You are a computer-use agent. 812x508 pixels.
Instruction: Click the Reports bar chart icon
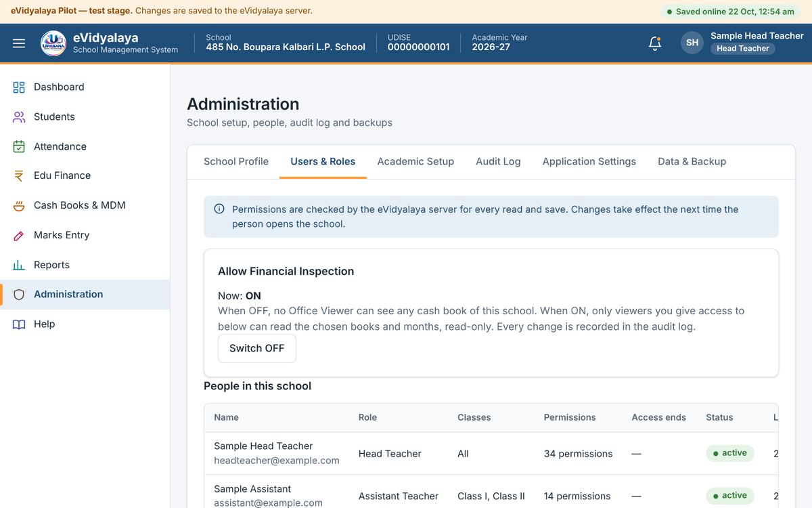(x=19, y=266)
